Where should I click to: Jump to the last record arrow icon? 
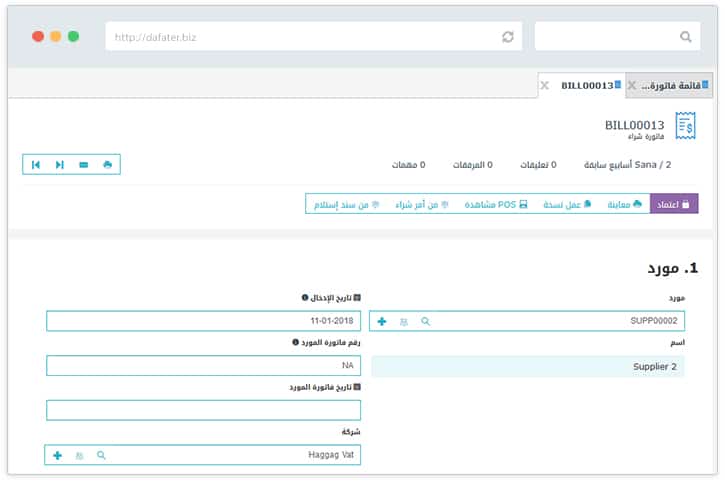[x=60, y=164]
